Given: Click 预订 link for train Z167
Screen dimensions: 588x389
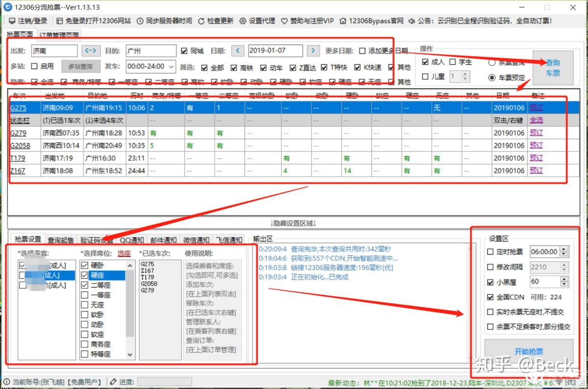Looking at the screenshot, I should coord(536,170).
